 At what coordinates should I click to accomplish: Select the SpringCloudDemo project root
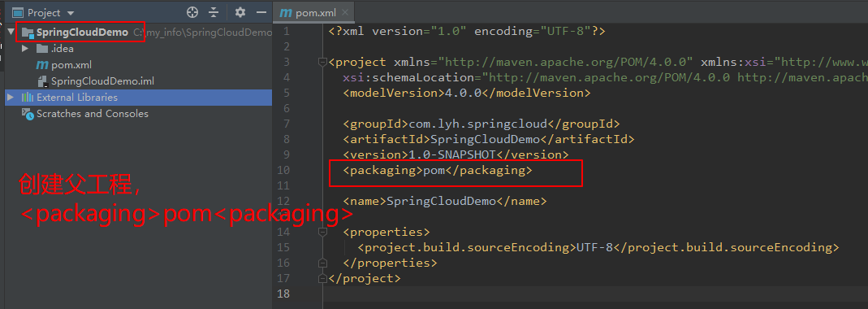tap(83, 33)
